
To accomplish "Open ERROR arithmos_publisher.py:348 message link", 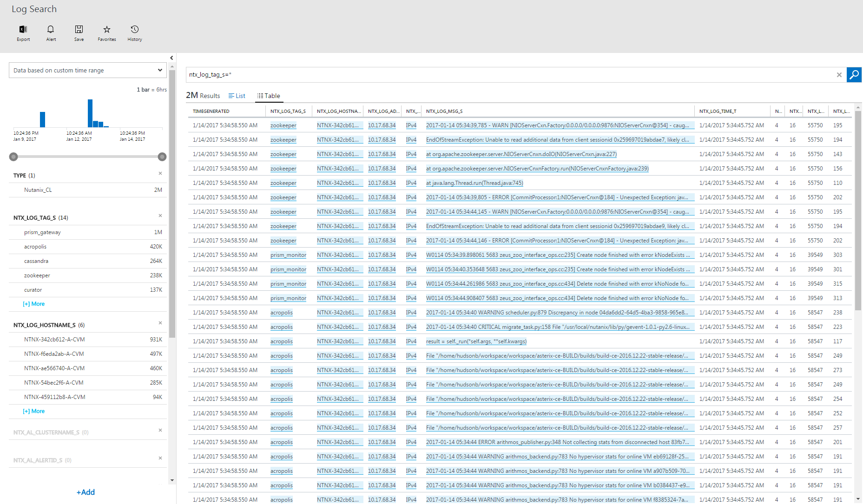I will tap(560, 442).
